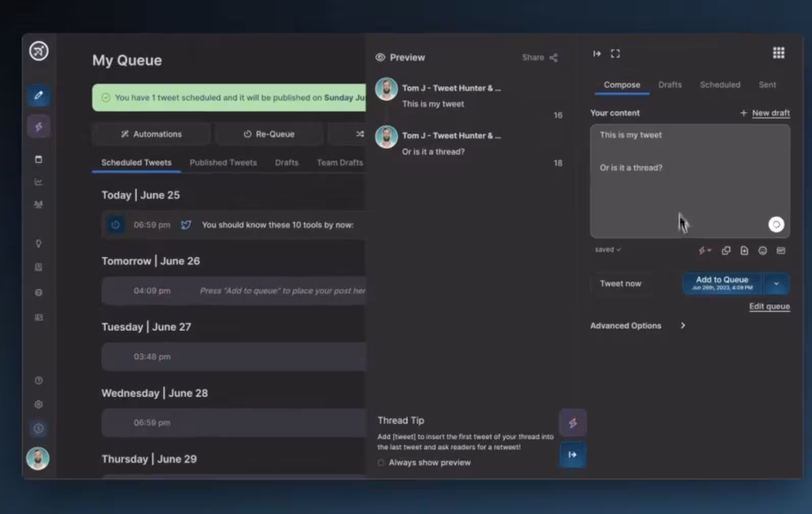
Task: Switch to the Scheduled tab in composer
Action: 720,85
